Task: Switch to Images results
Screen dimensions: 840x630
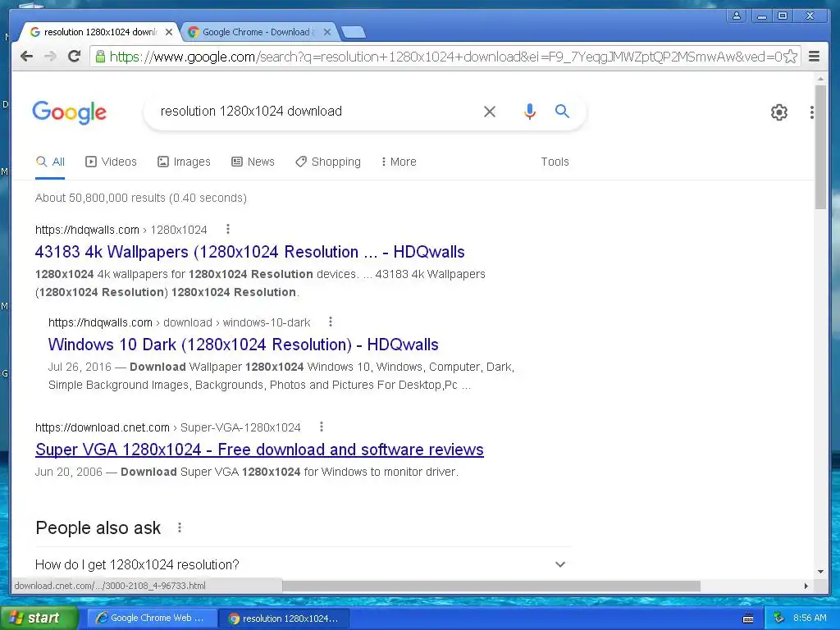Action: pos(184,162)
